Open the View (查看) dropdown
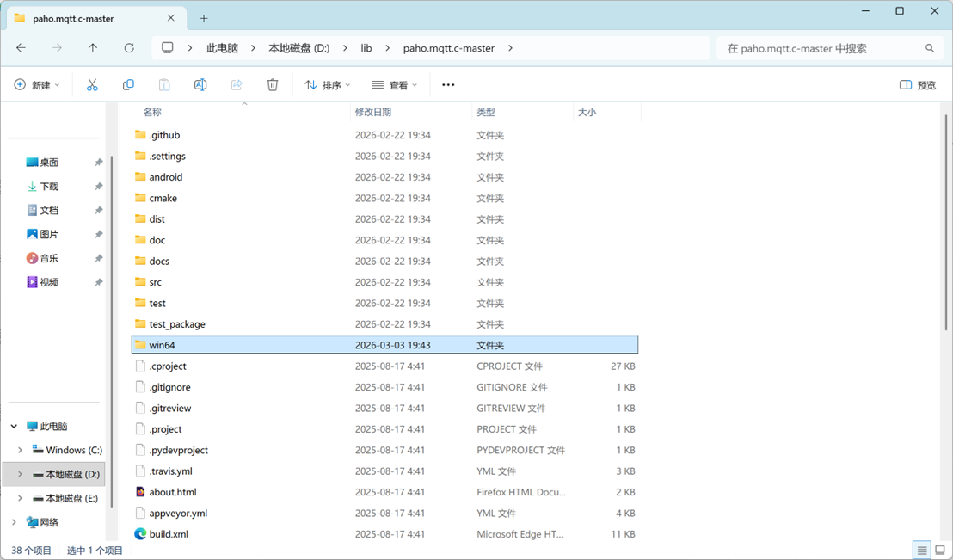The width and height of the screenshot is (953, 560). click(395, 85)
